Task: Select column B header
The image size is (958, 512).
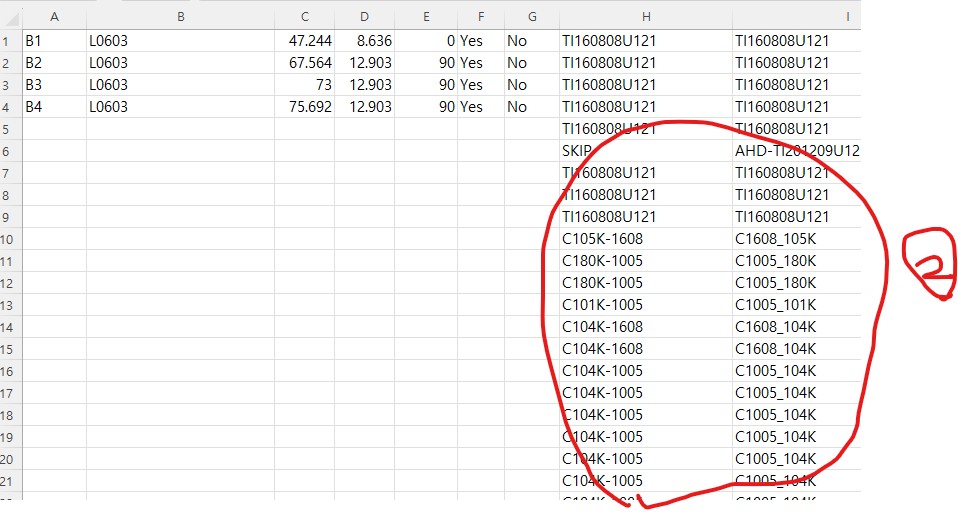Action: (x=180, y=17)
